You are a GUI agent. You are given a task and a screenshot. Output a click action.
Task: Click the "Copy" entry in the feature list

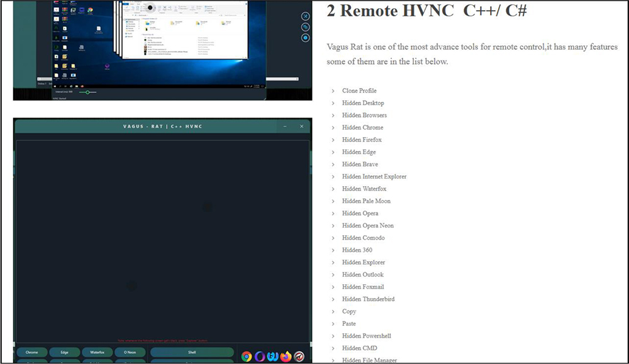coord(349,311)
